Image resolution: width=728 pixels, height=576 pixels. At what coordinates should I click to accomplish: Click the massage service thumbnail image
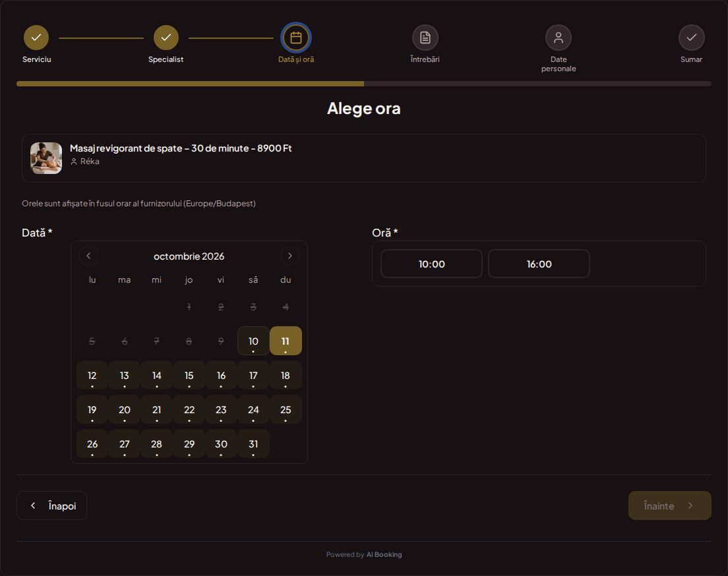[46, 158]
